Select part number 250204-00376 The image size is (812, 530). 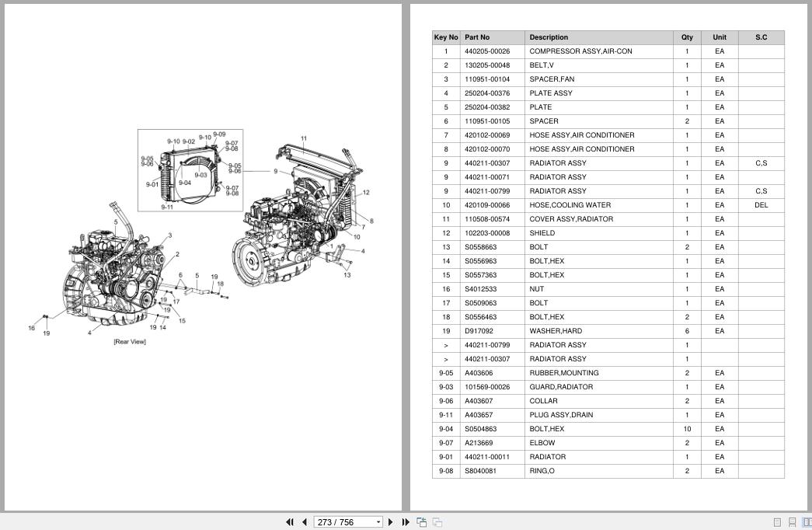pyautogui.click(x=487, y=93)
